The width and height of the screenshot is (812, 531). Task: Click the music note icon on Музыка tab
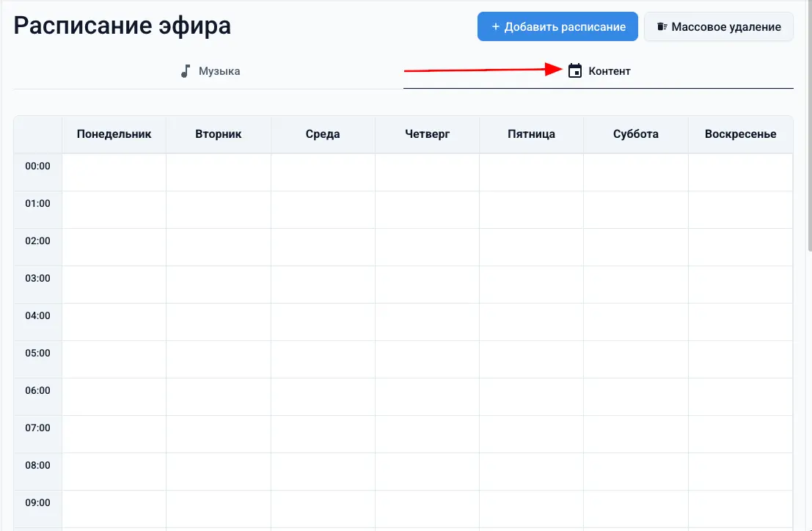click(x=184, y=70)
